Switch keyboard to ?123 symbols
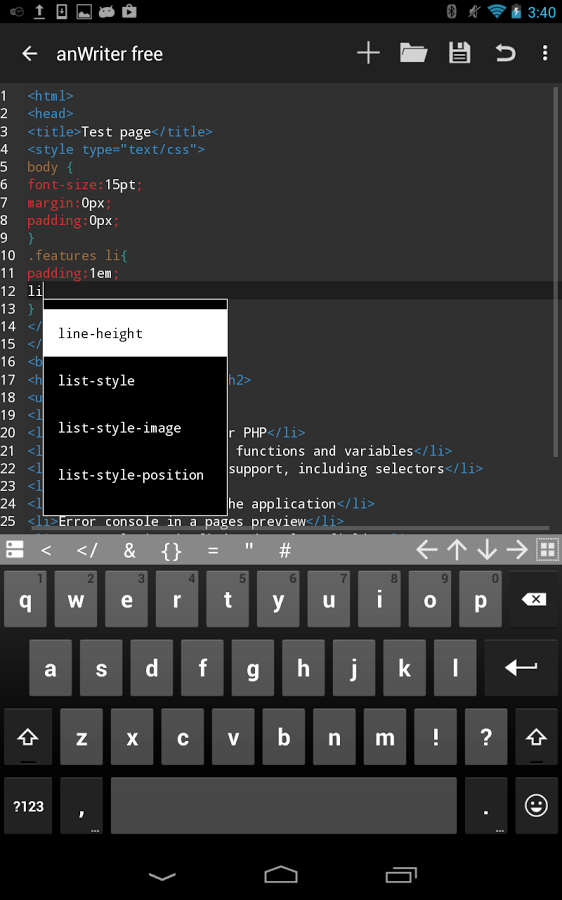The width and height of the screenshot is (562, 900). (28, 806)
